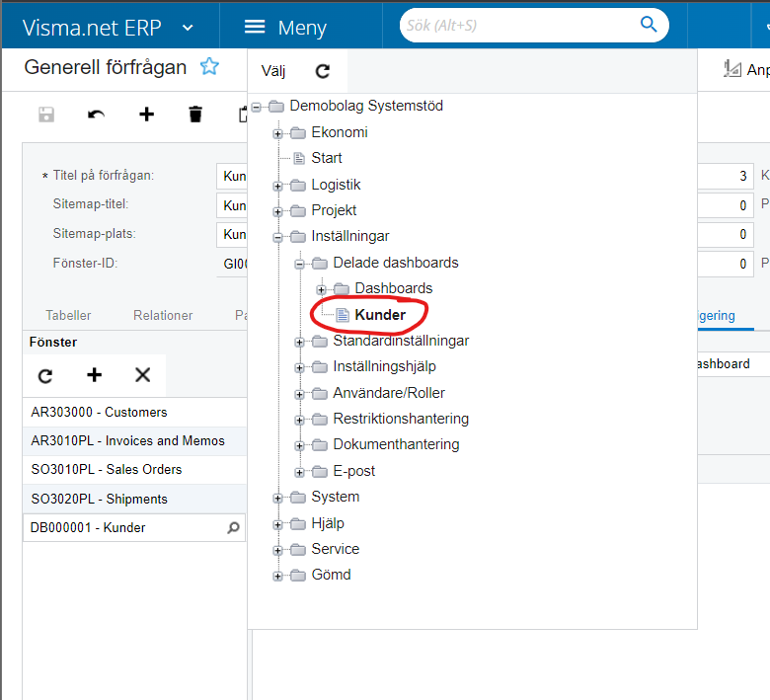Expand the Ekonomi folder
The width and height of the screenshot is (770, 700).
tap(277, 133)
